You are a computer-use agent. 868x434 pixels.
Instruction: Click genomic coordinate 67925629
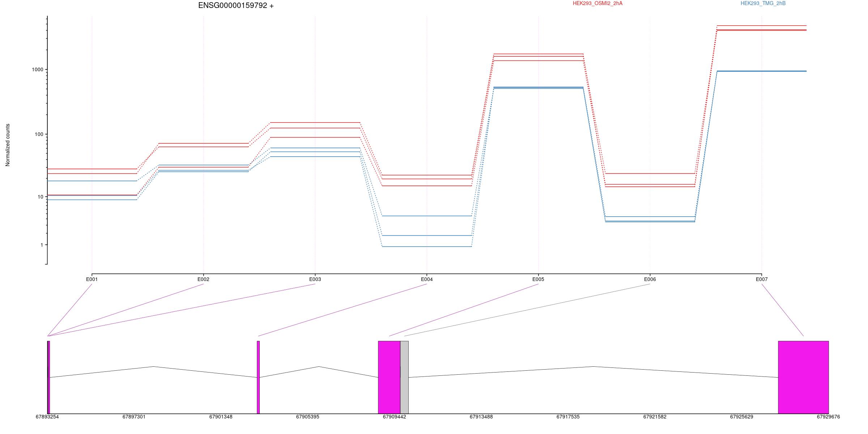coord(741,417)
